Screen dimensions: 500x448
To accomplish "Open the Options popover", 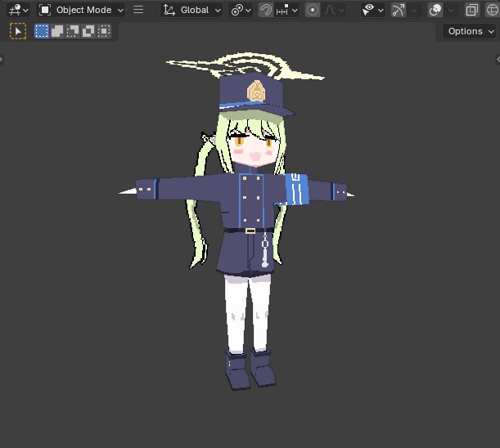I will click(470, 31).
